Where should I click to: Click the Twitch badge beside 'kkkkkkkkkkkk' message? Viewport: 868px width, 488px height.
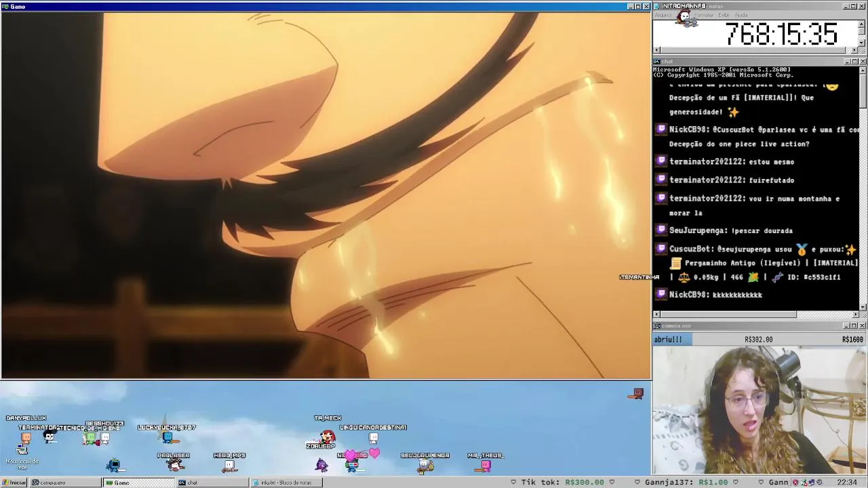click(x=661, y=294)
